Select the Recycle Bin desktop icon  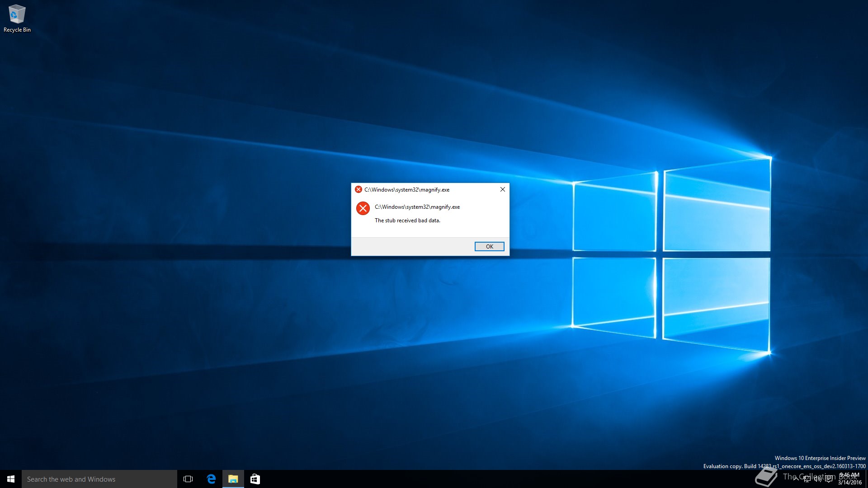(x=17, y=19)
